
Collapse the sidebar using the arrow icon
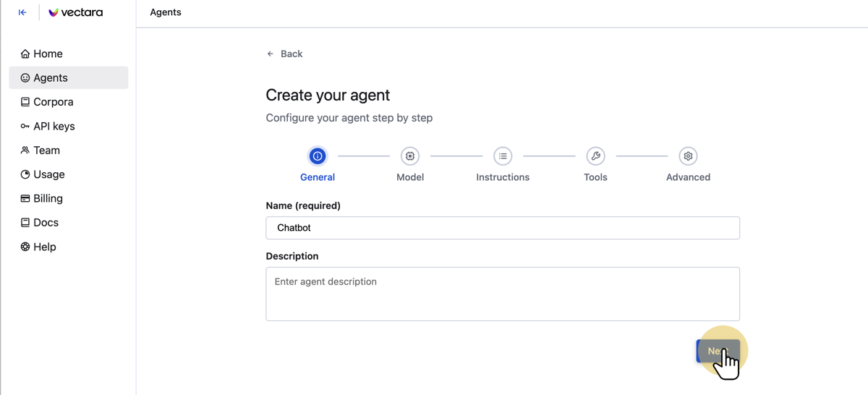click(x=22, y=12)
